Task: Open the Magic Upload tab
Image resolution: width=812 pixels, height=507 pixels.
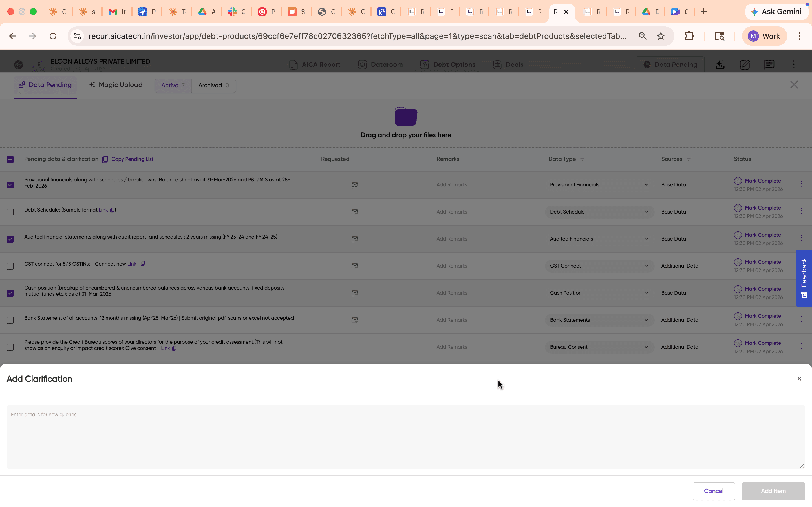Action: coord(115,85)
